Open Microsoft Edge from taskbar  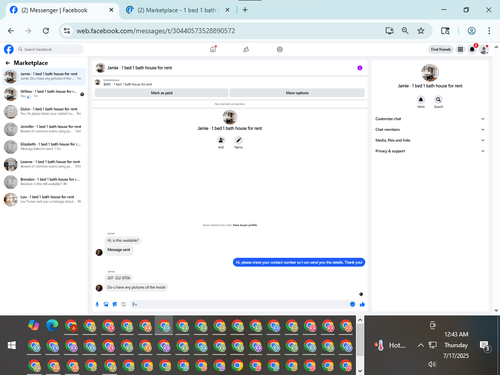click(x=52, y=325)
